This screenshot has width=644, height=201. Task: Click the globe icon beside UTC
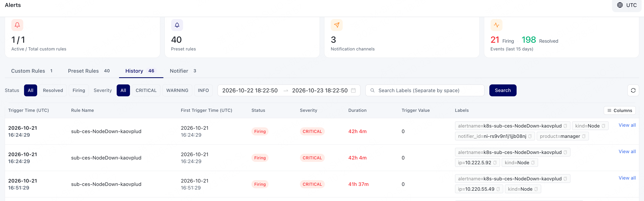click(620, 5)
